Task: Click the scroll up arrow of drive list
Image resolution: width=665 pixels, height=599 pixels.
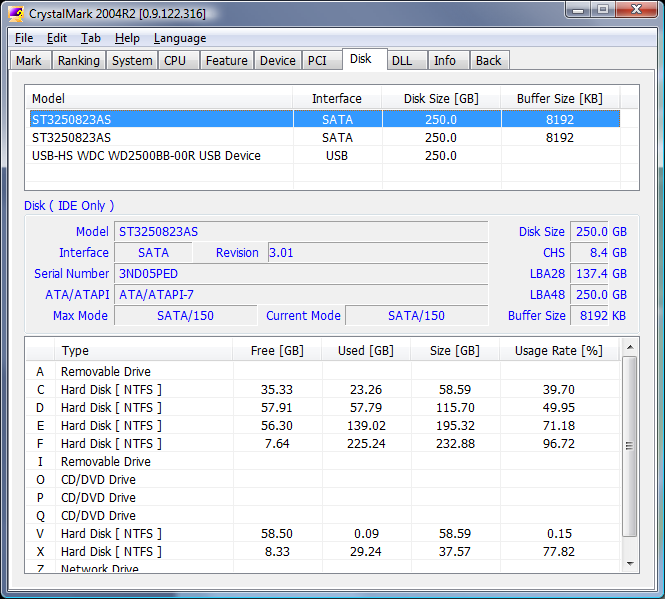Action: tap(630, 347)
